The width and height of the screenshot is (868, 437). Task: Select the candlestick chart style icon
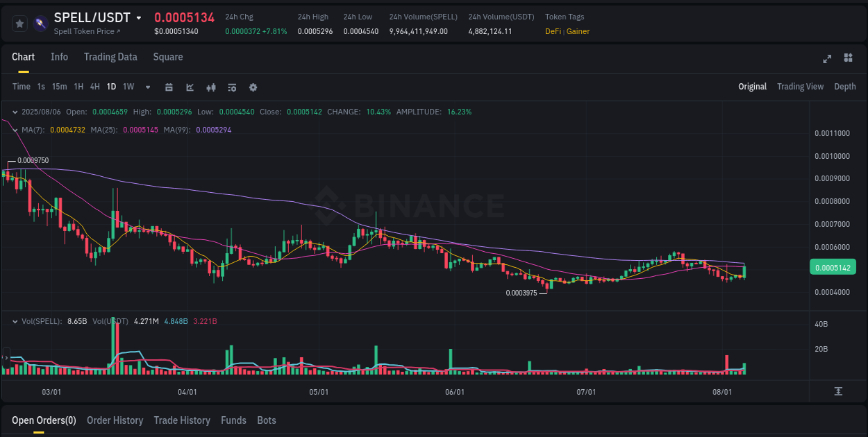pyautogui.click(x=211, y=87)
